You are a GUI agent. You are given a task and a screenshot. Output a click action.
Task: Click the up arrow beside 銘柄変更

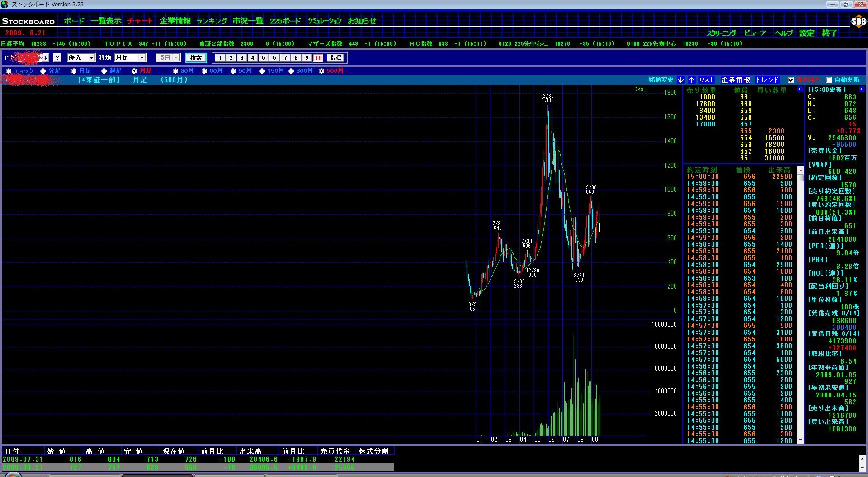point(692,80)
